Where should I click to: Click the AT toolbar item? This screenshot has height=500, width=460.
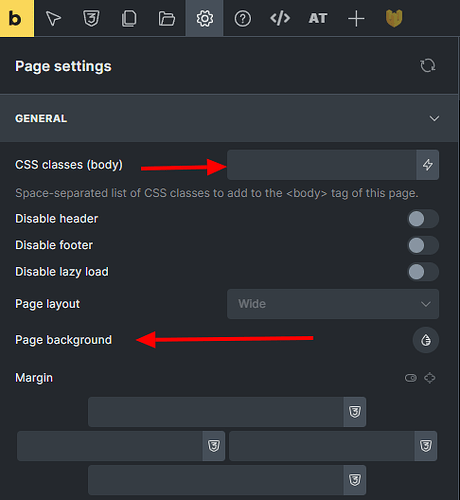point(318,18)
